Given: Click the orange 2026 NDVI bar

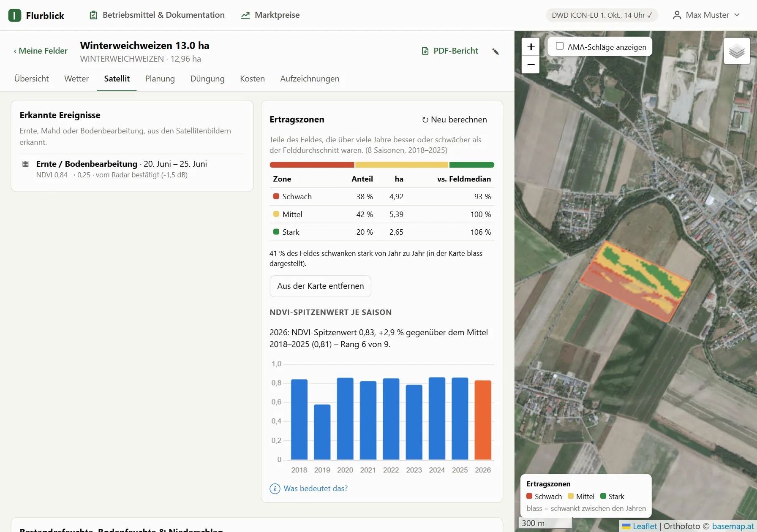Looking at the screenshot, I should pyautogui.click(x=483, y=420).
